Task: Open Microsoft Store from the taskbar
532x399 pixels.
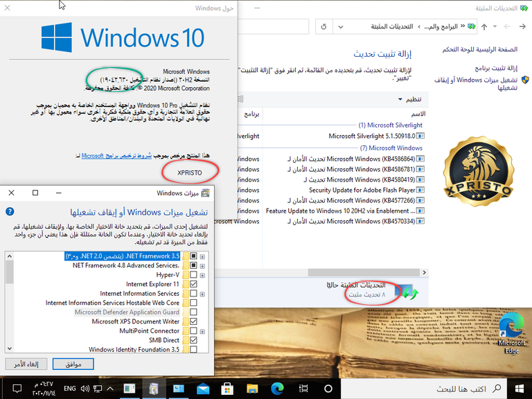Action: pyautogui.click(x=227, y=389)
